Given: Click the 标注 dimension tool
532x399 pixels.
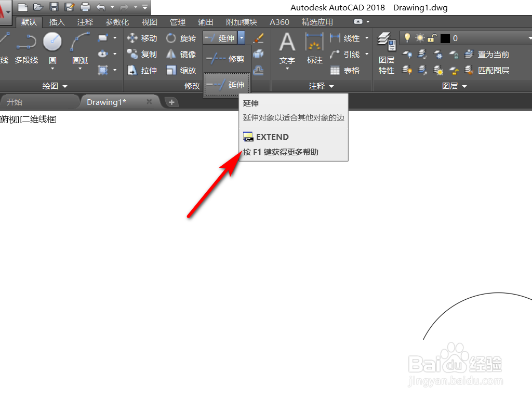Looking at the screenshot, I should (314, 48).
